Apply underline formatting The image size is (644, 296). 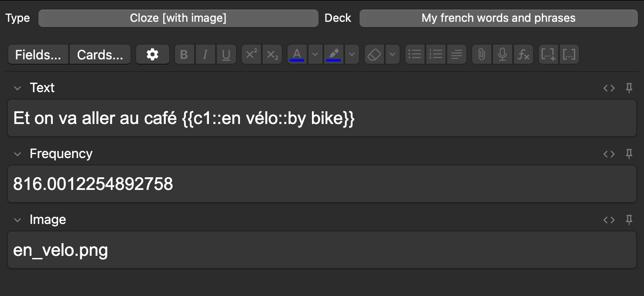tap(226, 55)
